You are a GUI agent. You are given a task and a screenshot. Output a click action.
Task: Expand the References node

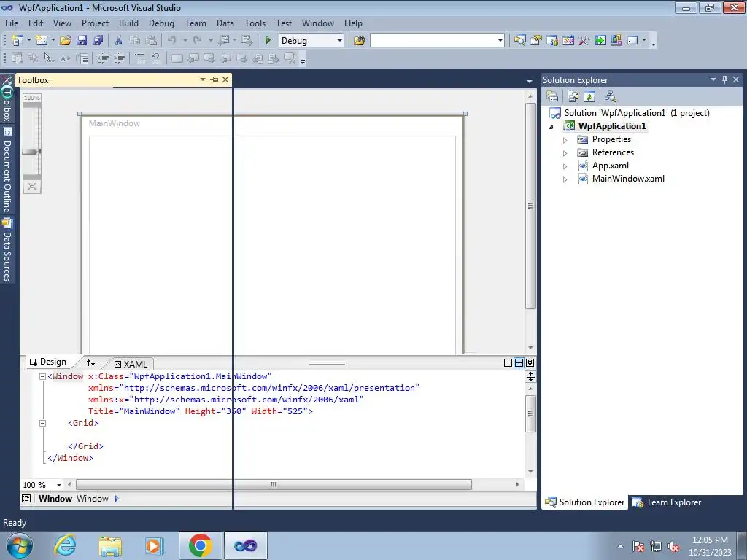pyautogui.click(x=565, y=153)
